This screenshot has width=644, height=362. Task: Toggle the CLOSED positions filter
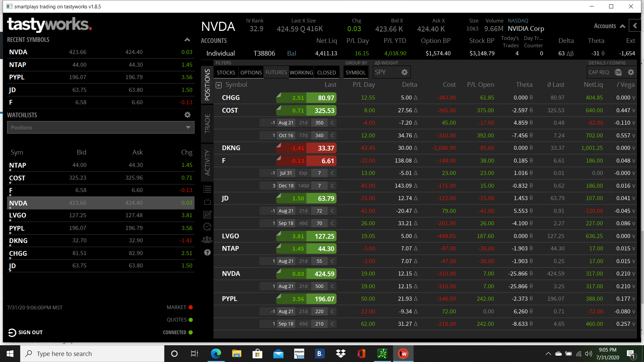(326, 72)
